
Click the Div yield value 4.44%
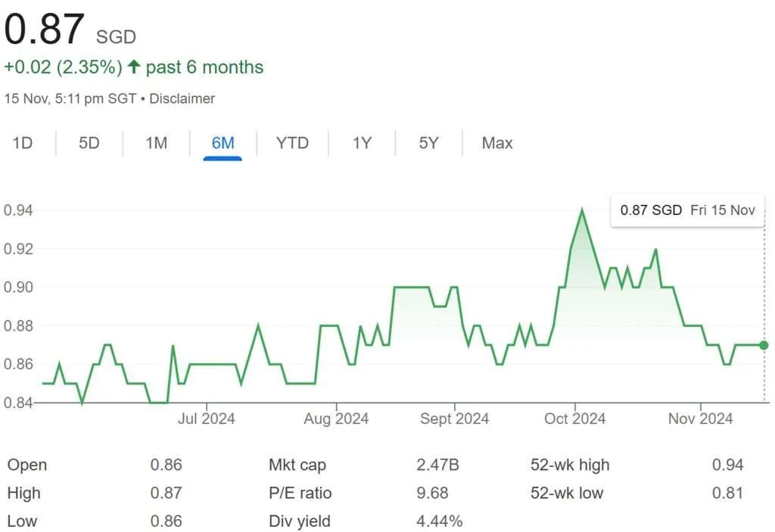(x=440, y=521)
